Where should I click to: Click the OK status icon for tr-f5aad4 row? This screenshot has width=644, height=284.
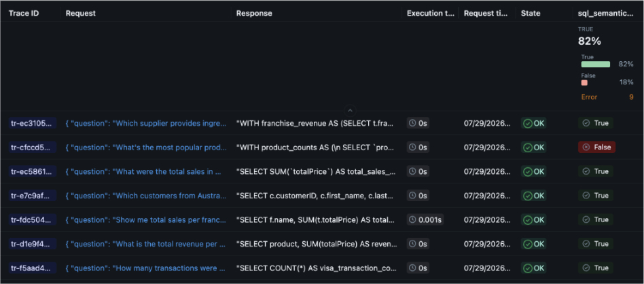tap(527, 268)
